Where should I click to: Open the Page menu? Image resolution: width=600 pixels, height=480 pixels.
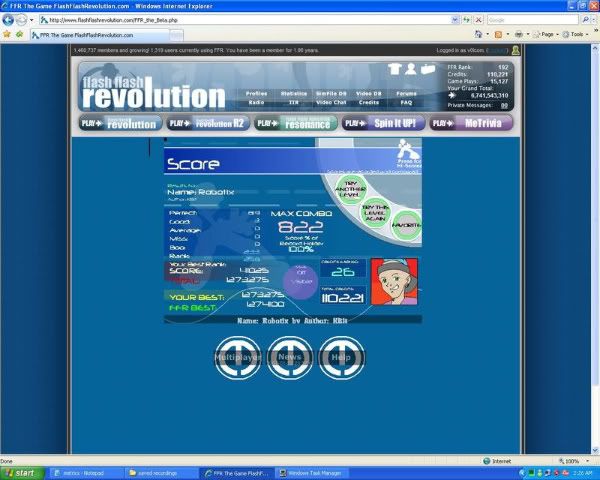tap(546, 34)
